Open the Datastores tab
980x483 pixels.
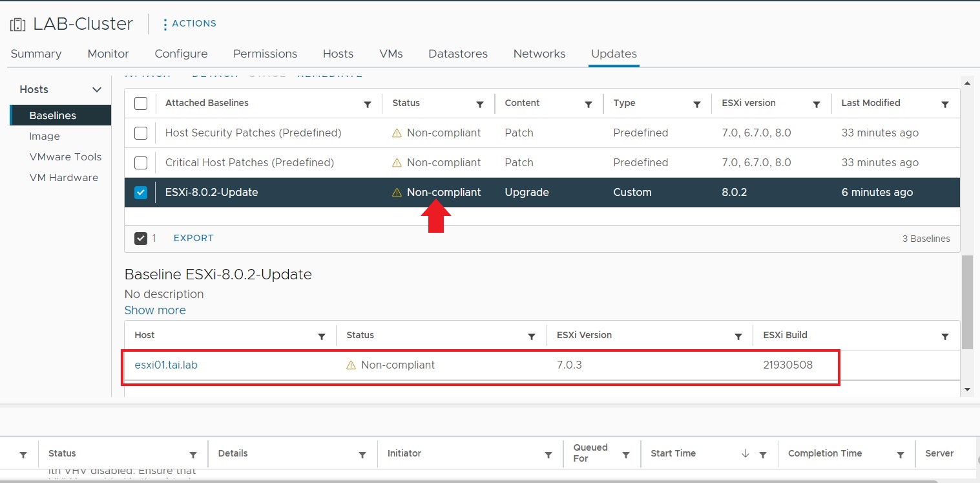tap(458, 54)
